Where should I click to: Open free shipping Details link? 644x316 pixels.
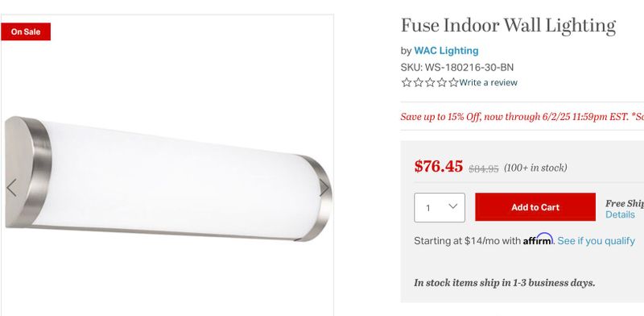coord(620,214)
